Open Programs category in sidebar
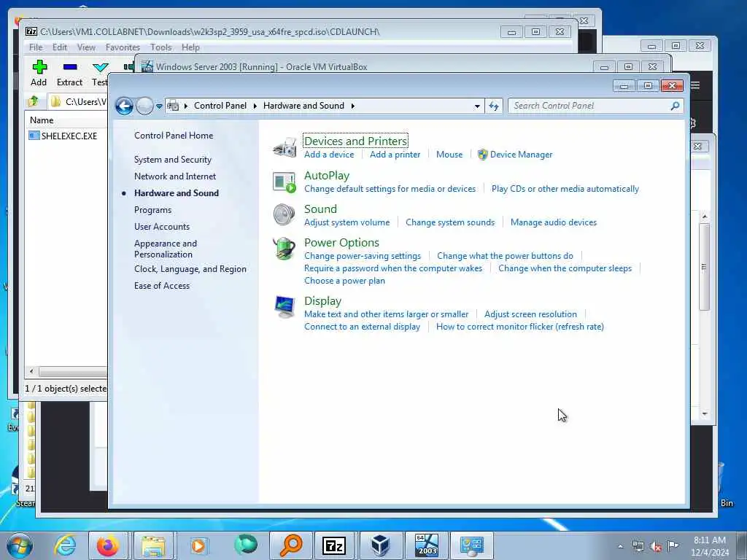747x560 pixels. [152, 210]
